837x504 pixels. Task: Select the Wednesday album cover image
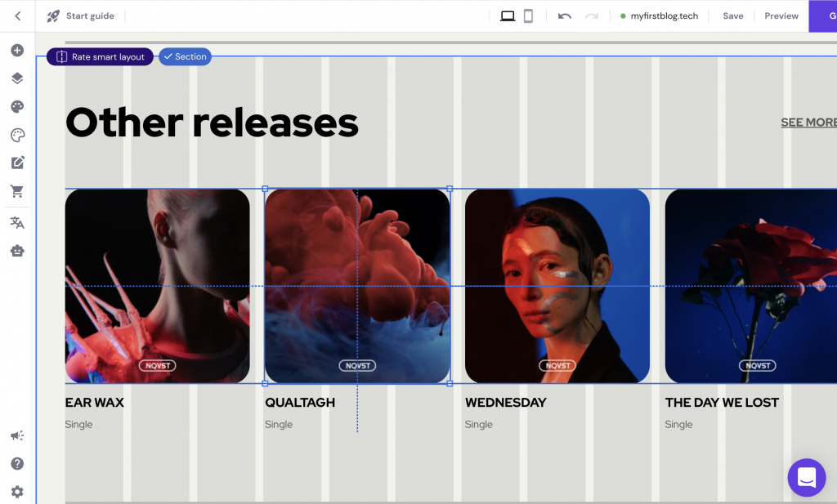(x=557, y=286)
